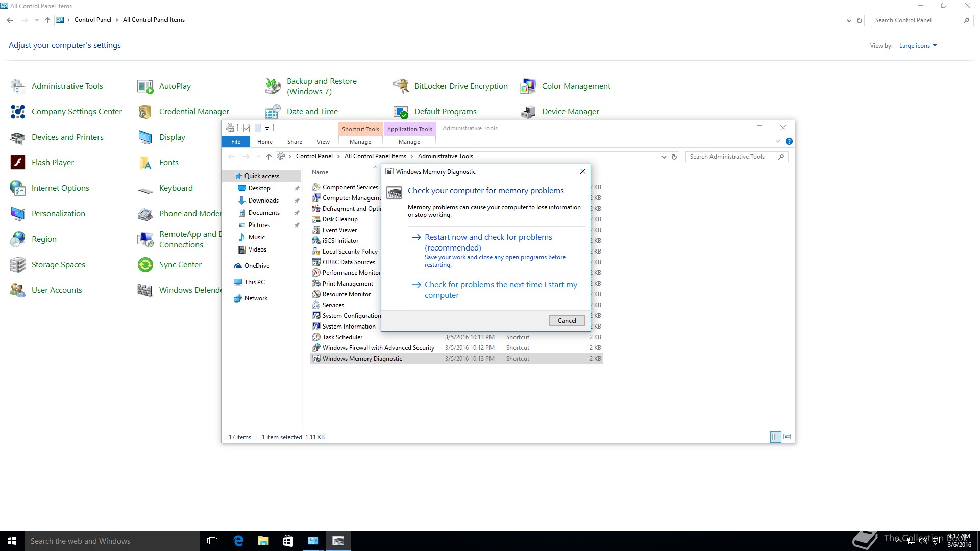This screenshot has width=980, height=551.
Task: Choose Restart now and check for problems
Action: click(496, 250)
